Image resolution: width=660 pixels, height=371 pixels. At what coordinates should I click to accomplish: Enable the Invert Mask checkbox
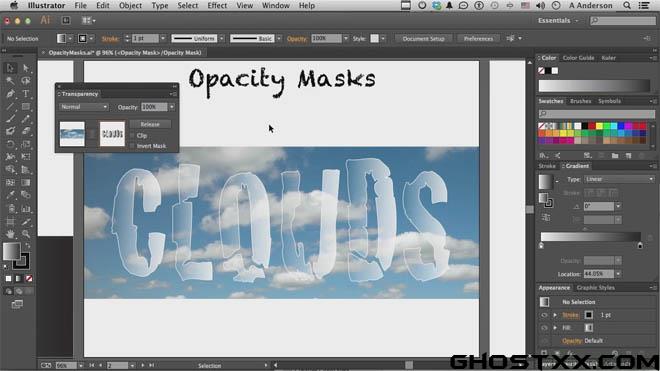click(x=133, y=146)
